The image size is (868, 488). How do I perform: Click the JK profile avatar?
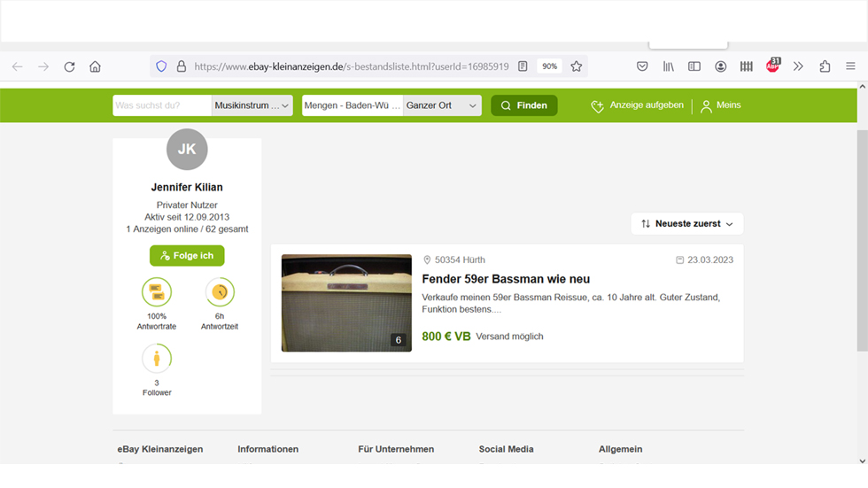pyautogui.click(x=187, y=150)
